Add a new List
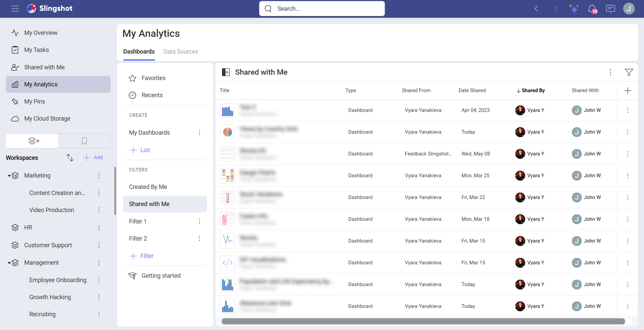Image resolution: width=644 pixels, height=330 pixels. [x=140, y=150]
